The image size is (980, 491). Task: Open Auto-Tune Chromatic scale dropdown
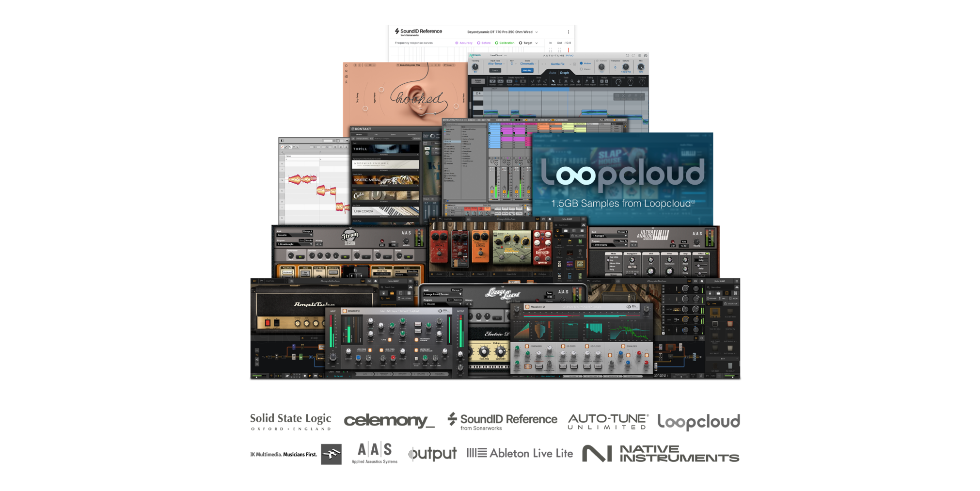pyautogui.click(x=528, y=63)
